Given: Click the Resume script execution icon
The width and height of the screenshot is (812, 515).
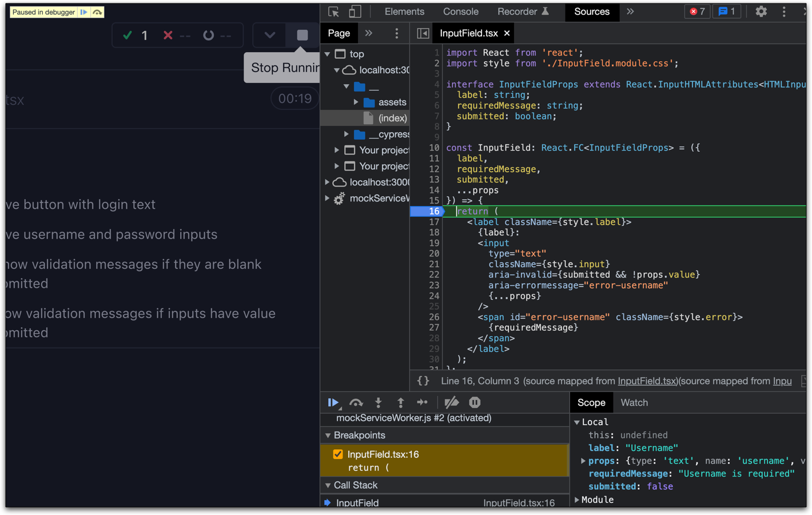Looking at the screenshot, I should point(333,402).
